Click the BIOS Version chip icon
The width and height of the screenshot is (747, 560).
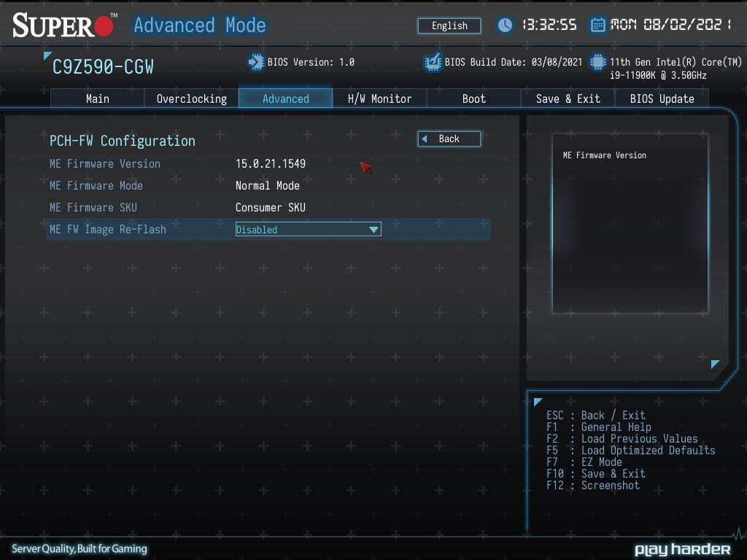point(256,63)
